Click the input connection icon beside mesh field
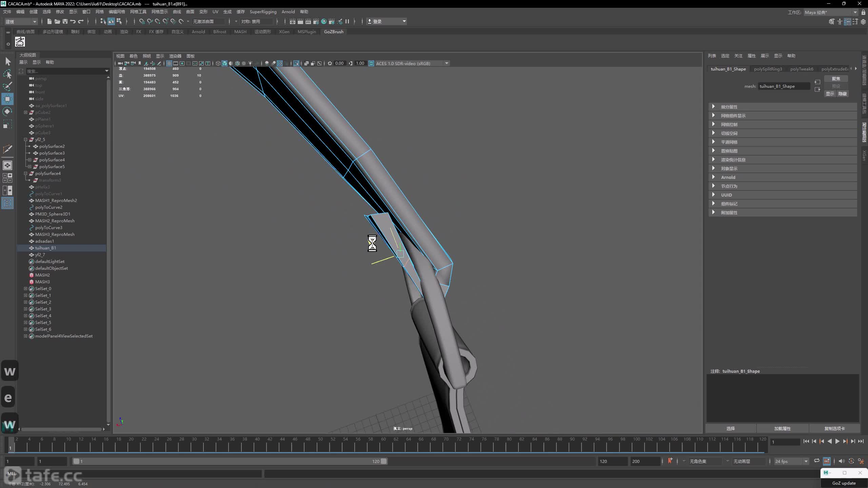Viewport: 868px width, 488px height. coord(817,82)
